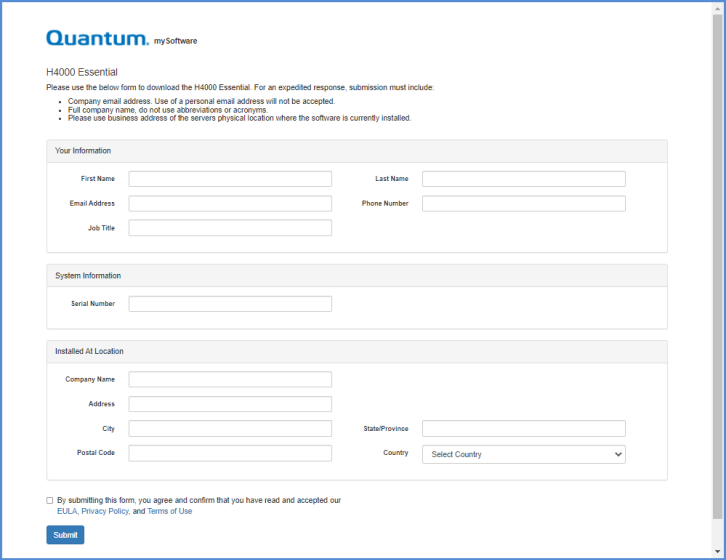Click the Postal Code field
726x560 pixels.
(230, 453)
